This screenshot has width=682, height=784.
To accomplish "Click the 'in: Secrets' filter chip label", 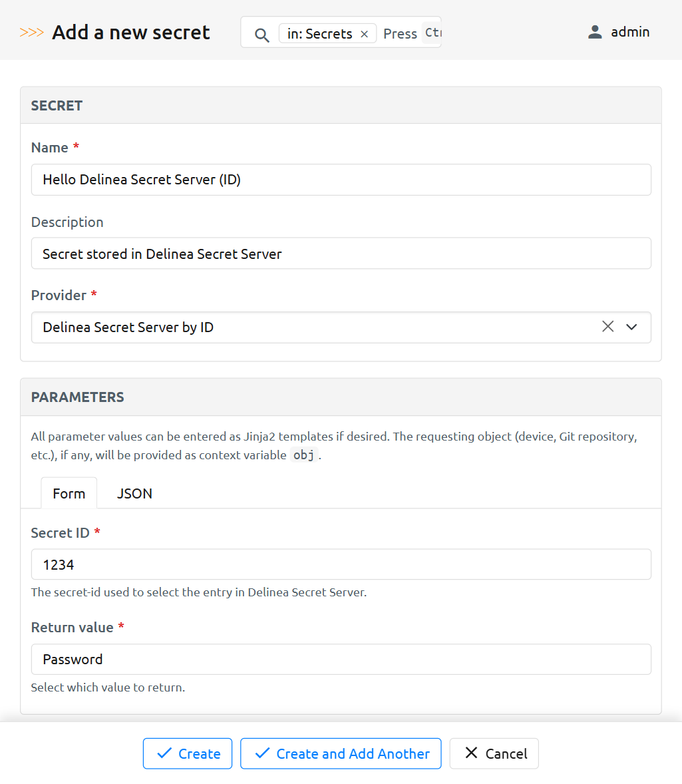I will (x=319, y=34).
